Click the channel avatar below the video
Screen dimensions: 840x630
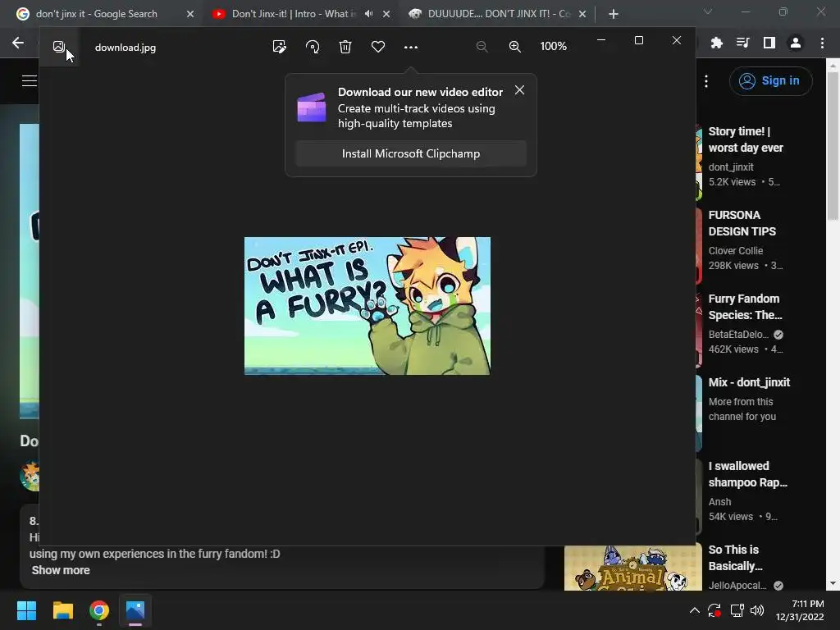[x=30, y=476]
